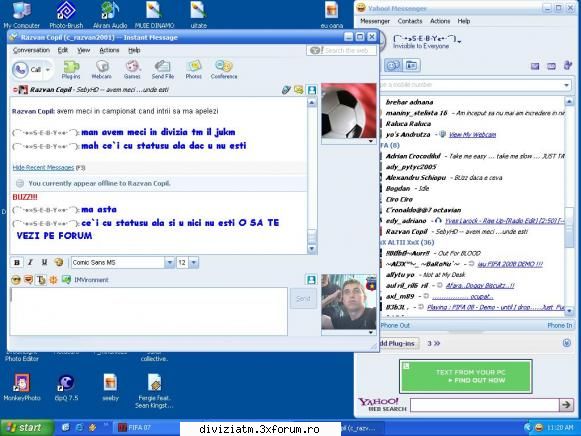
Task: Select contact Adrian Crocodilul in contact list
Action: tap(474, 156)
